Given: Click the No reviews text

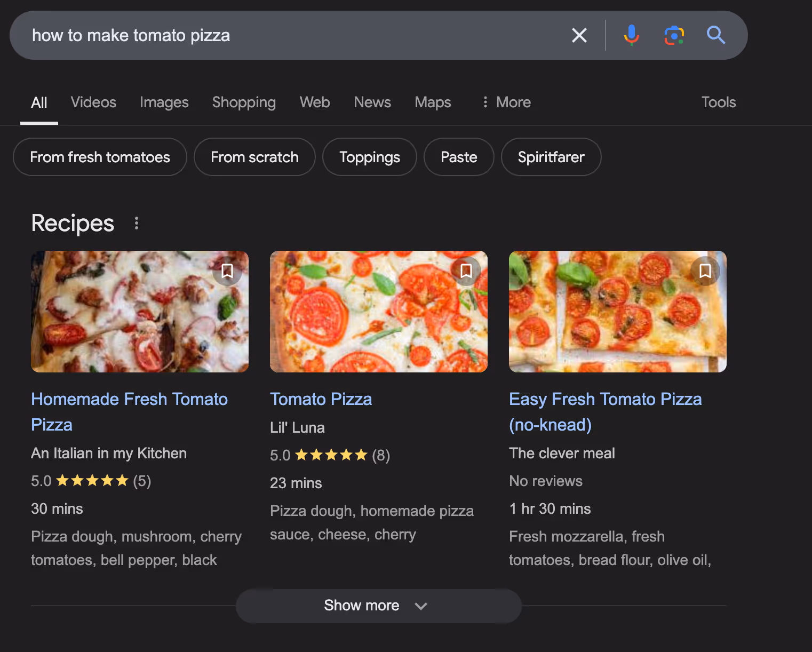Looking at the screenshot, I should [546, 481].
